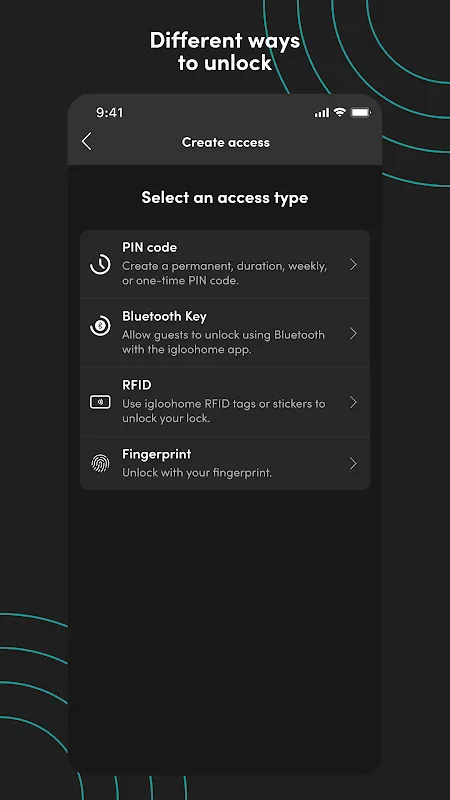Open RFID chevron arrow
This screenshot has width=450, height=800.
353,403
